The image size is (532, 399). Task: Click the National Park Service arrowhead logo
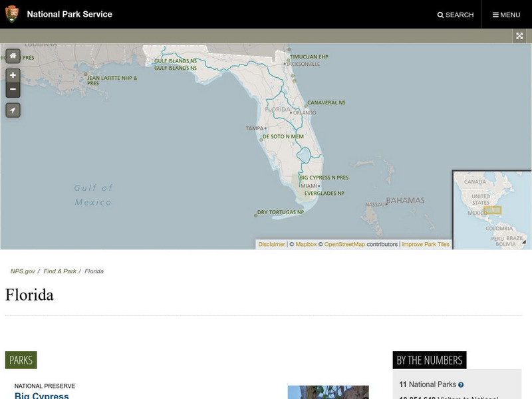click(x=11, y=14)
